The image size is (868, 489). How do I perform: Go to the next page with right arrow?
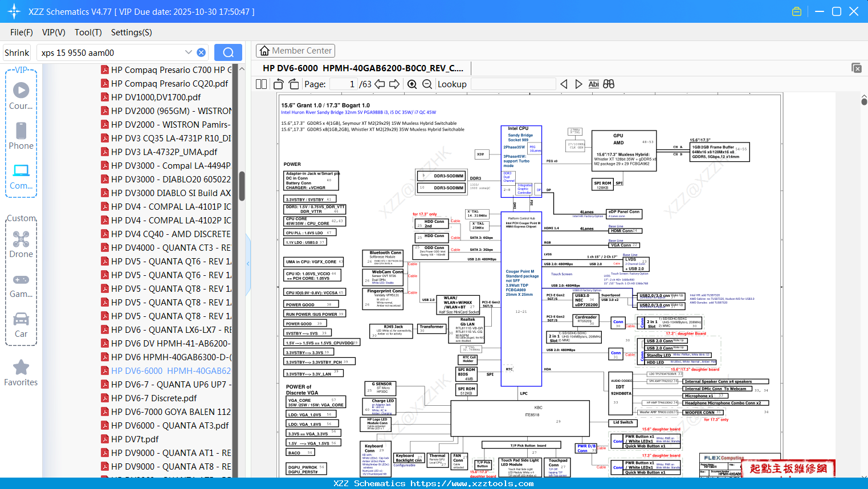[394, 84]
